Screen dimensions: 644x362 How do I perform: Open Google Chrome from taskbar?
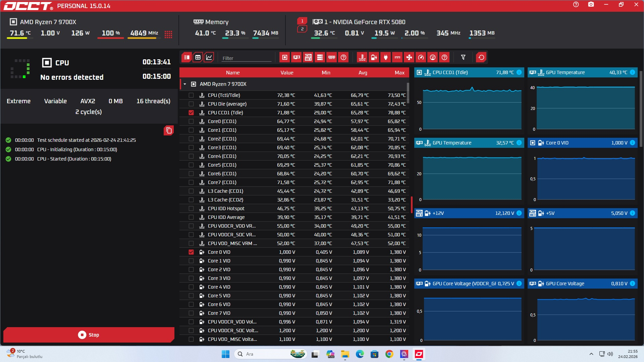[x=389, y=354]
